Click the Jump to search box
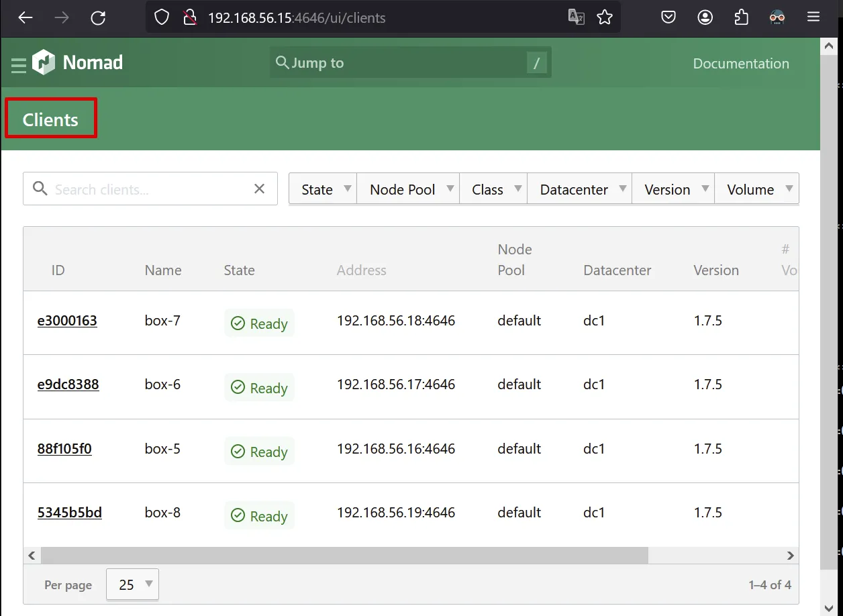The image size is (843, 616). (409, 63)
